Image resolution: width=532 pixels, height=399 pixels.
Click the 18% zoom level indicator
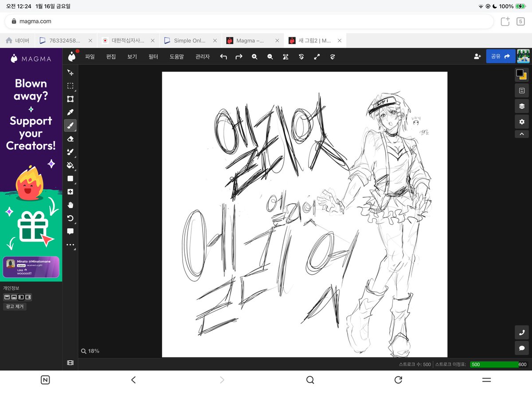pos(90,351)
